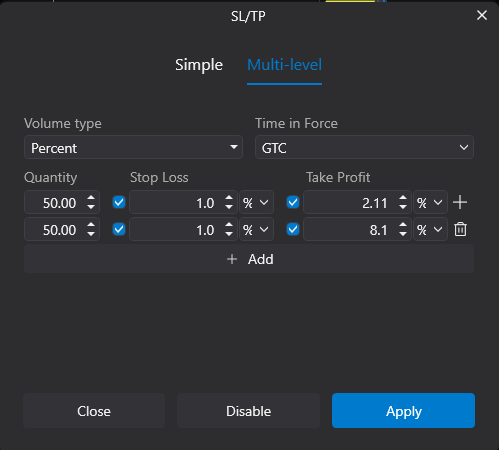This screenshot has width=499, height=450.
Task: Click the blue Apply button
Action: pos(403,411)
